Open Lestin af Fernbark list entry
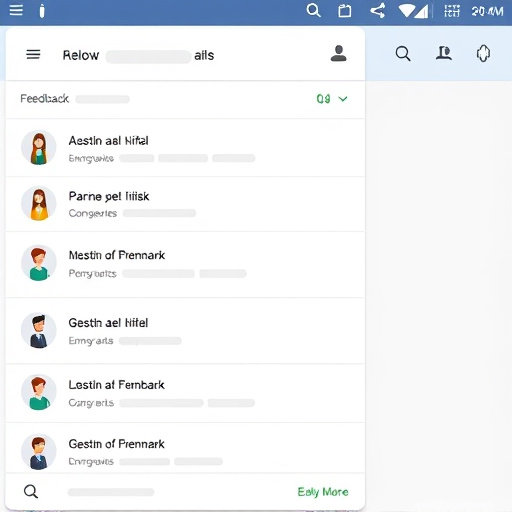Screen dimensions: 512x512 pyautogui.click(x=185, y=393)
